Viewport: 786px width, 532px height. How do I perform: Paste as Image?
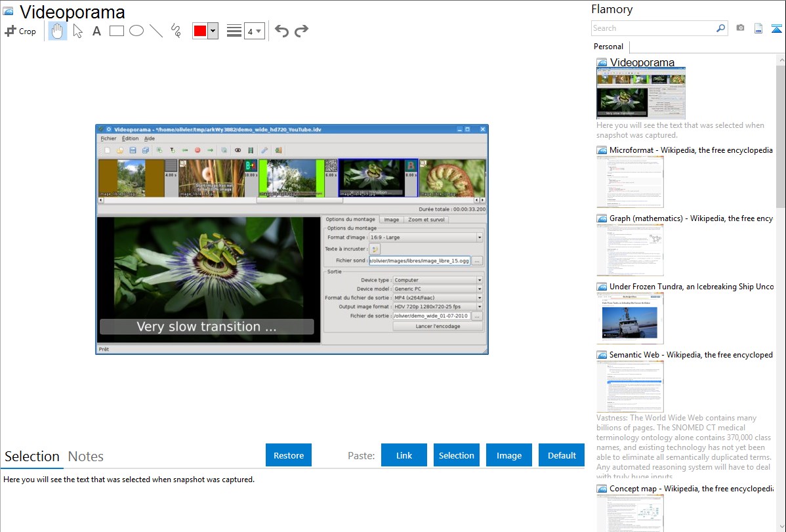pos(508,455)
